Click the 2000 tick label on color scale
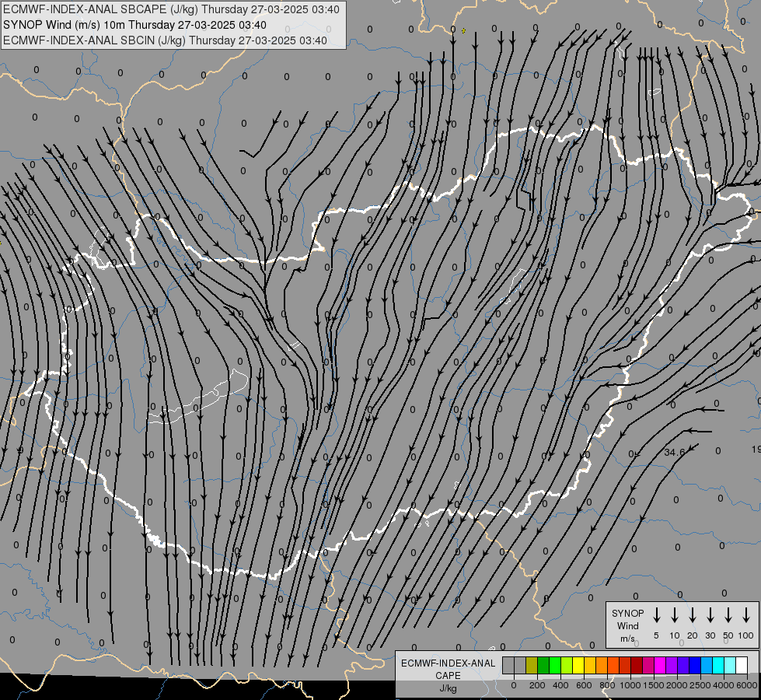 click(x=676, y=685)
